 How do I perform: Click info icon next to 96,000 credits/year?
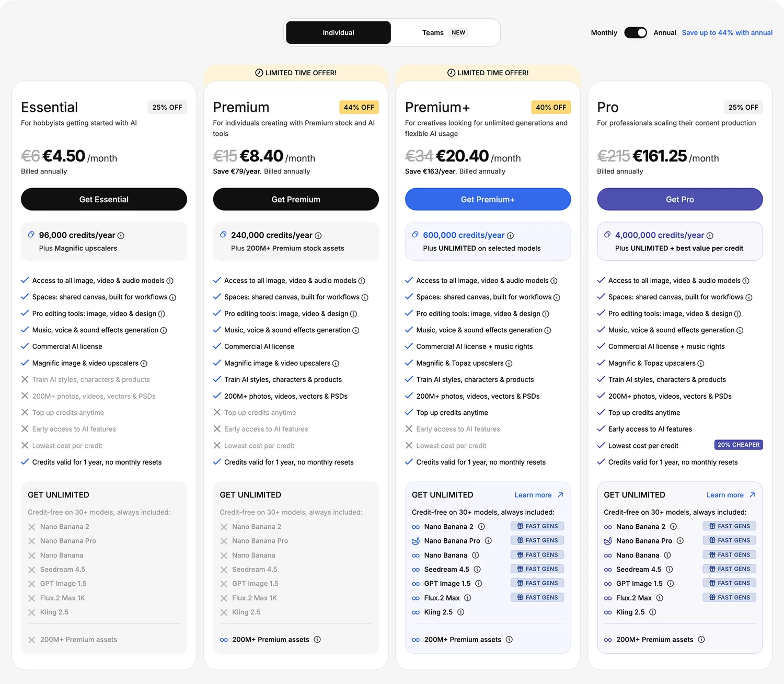tap(121, 236)
